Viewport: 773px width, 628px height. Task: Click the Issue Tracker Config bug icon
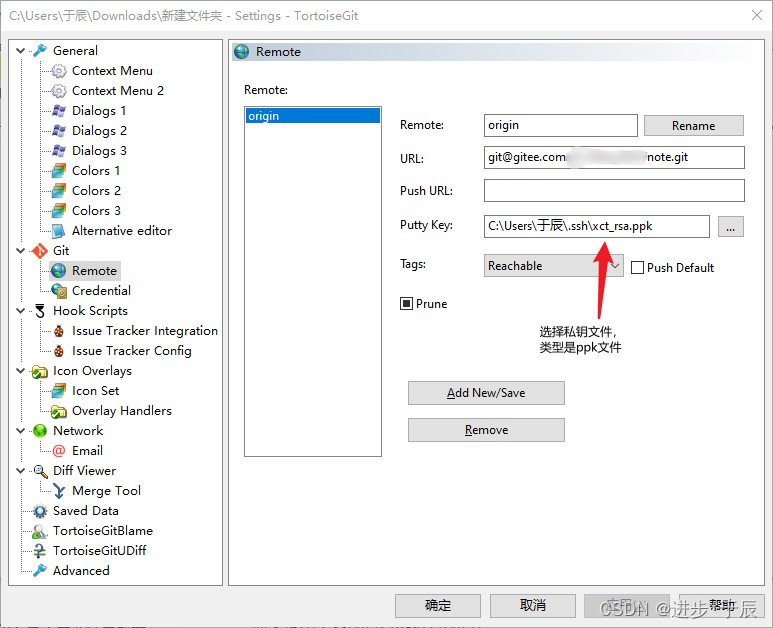(59, 351)
